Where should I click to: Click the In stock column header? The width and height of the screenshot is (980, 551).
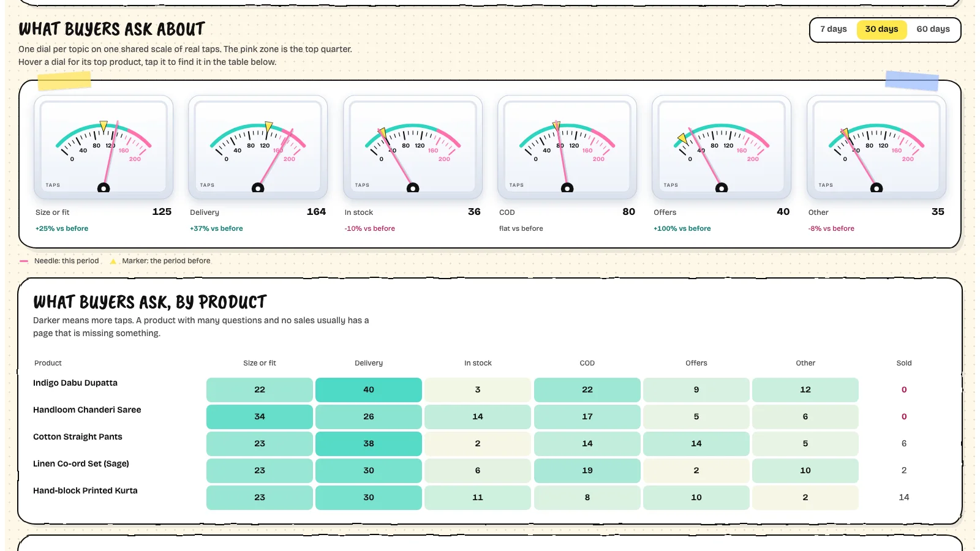coord(478,363)
